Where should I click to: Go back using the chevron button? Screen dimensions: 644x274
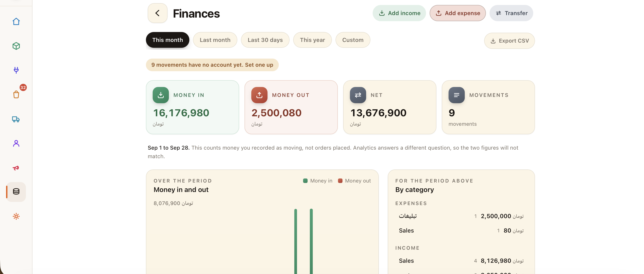click(x=157, y=13)
